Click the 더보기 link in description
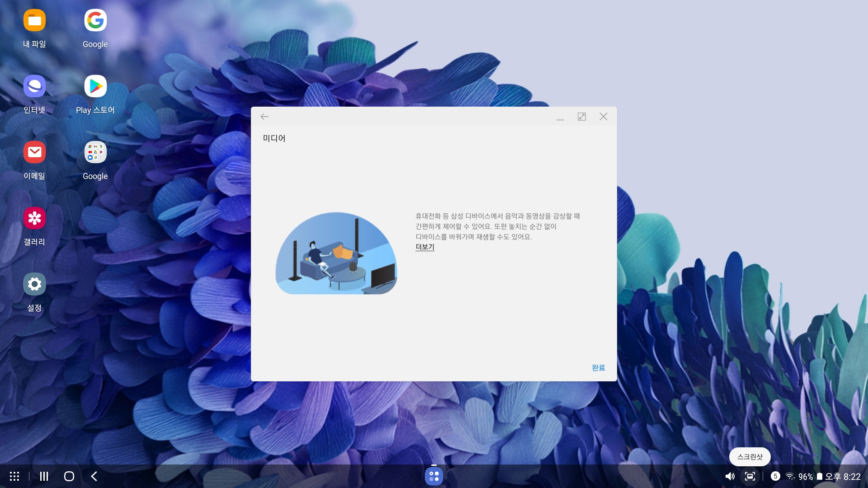868x488 pixels. 425,247
